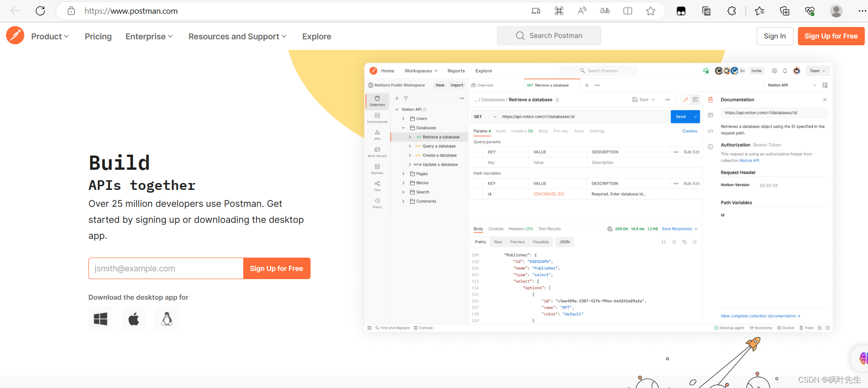Click Sign Up for Free in header
868x388 pixels.
(x=831, y=36)
